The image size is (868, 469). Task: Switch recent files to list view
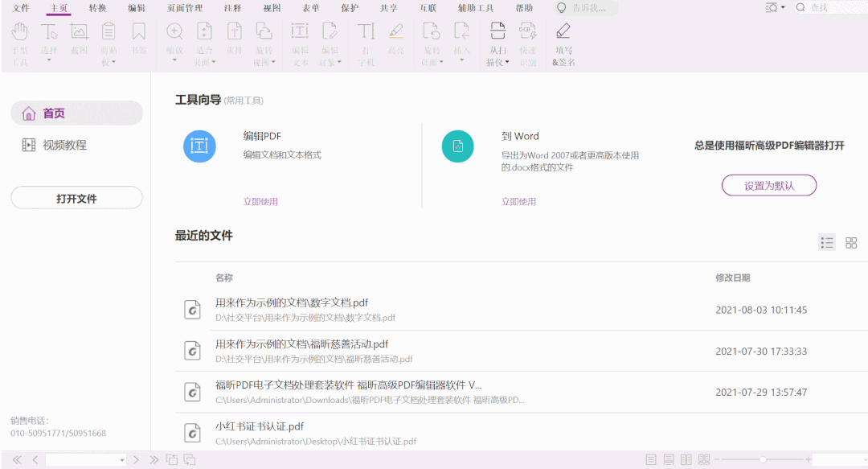pyautogui.click(x=827, y=242)
